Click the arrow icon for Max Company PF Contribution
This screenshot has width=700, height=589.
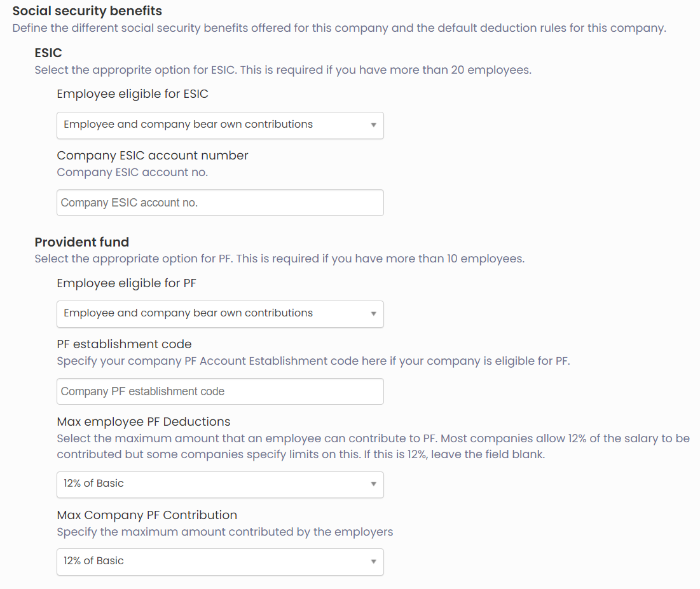[x=373, y=562]
